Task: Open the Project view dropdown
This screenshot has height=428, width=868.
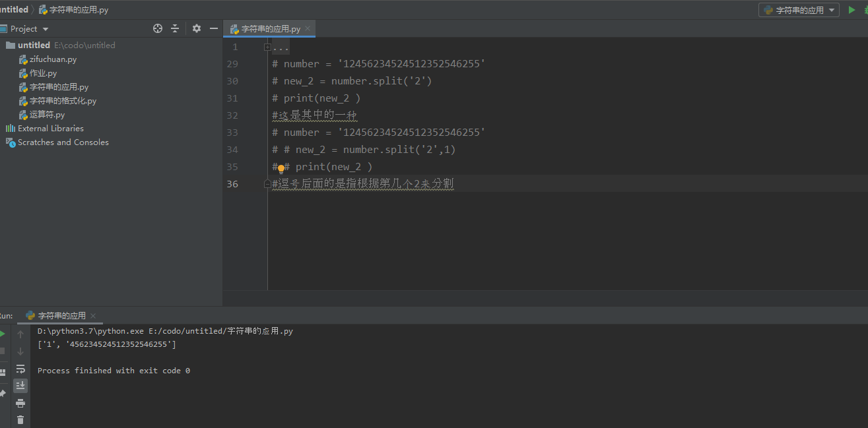Action: tap(46, 29)
